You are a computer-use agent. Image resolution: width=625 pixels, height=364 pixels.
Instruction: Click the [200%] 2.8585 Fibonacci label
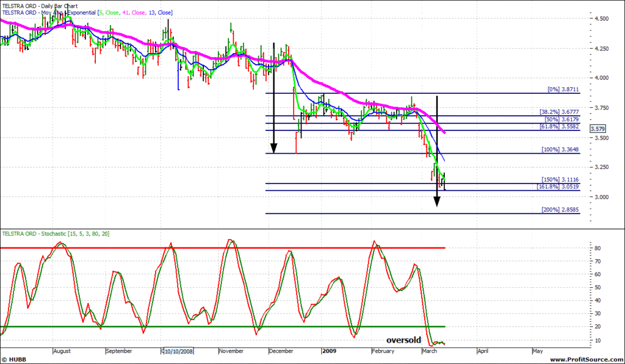click(560, 210)
